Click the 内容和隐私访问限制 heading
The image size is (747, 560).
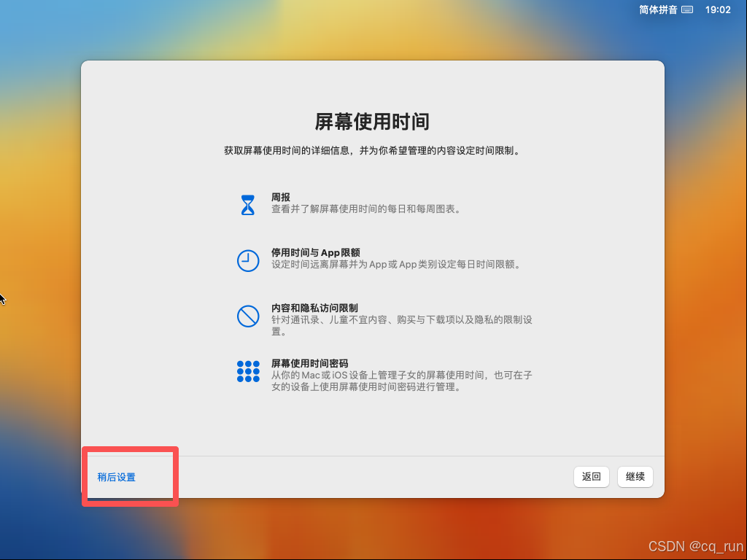[x=314, y=308]
